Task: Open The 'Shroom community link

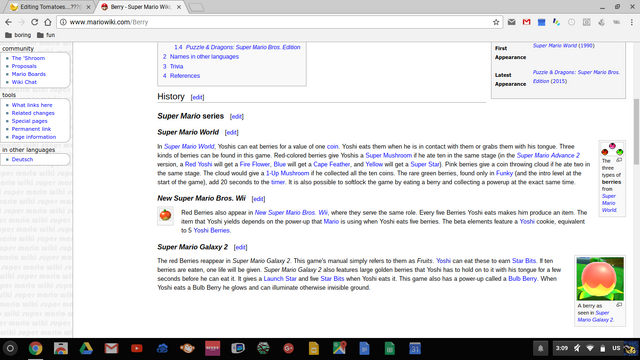Action: [28, 58]
